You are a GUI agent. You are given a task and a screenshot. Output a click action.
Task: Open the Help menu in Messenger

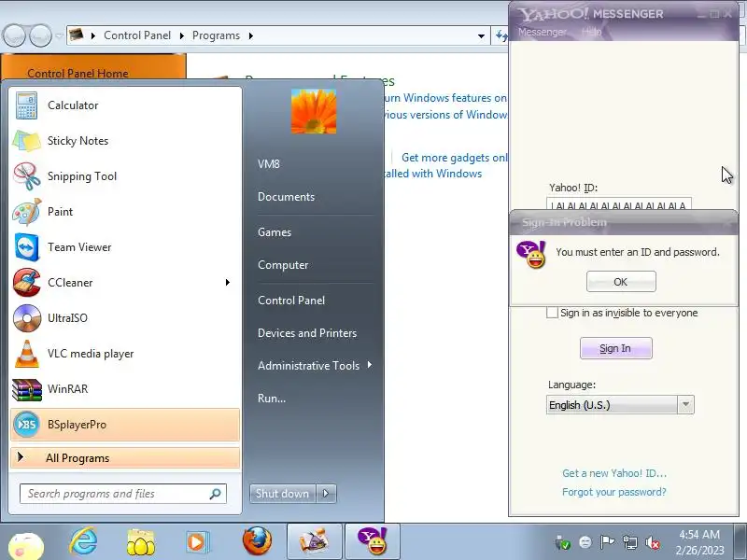[x=591, y=32]
